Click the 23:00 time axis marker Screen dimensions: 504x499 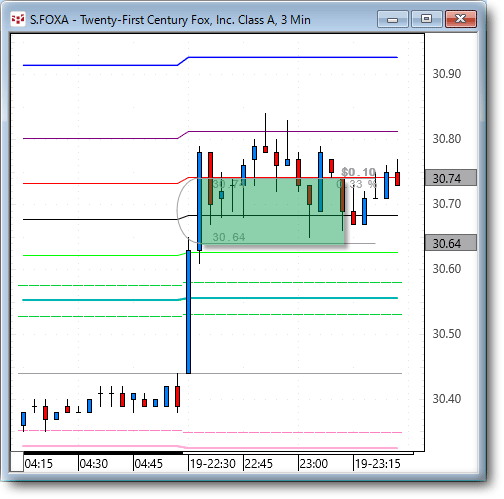pos(314,463)
